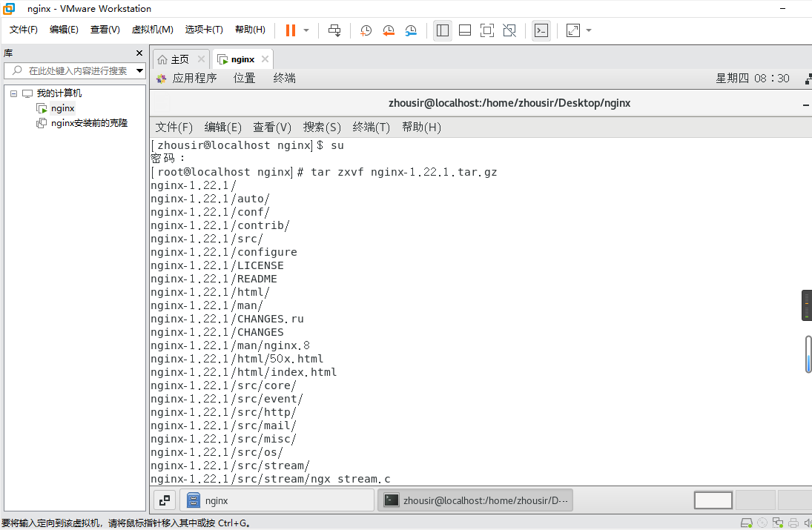Open terminal 帮助(H) menu
The height and width of the screenshot is (530, 812).
click(x=421, y=127)
